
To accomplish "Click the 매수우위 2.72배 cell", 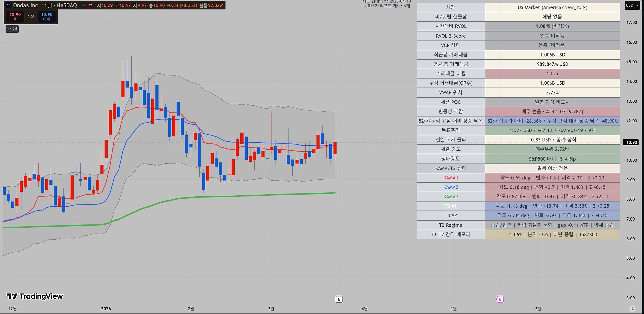I will pos(552,149).
